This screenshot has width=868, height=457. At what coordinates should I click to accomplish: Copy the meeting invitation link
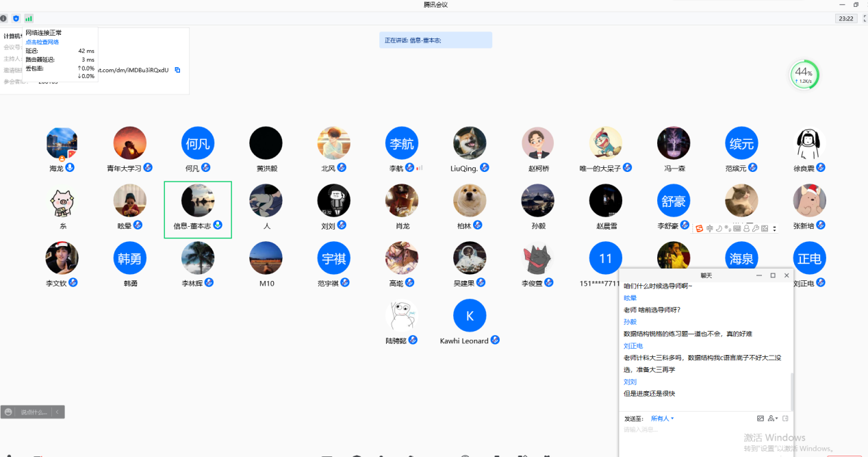click(x=177, y=70)
